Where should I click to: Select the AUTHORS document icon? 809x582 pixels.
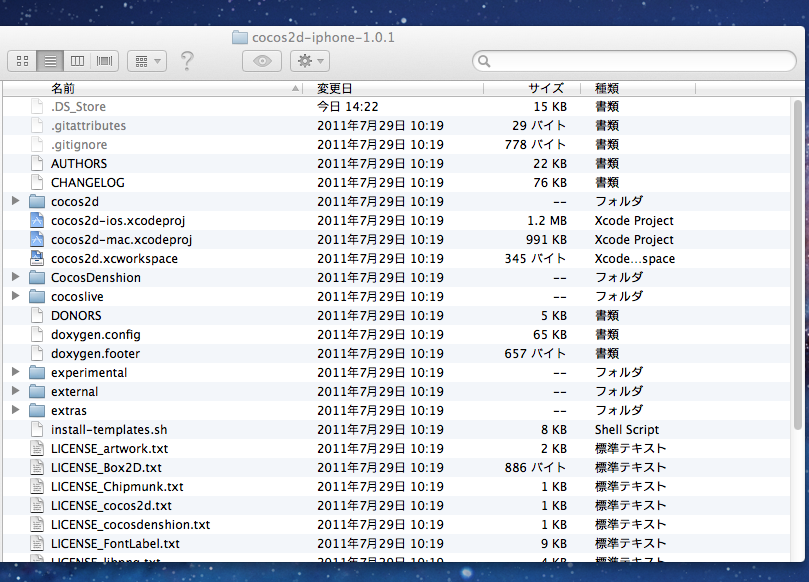click(37, 164)
